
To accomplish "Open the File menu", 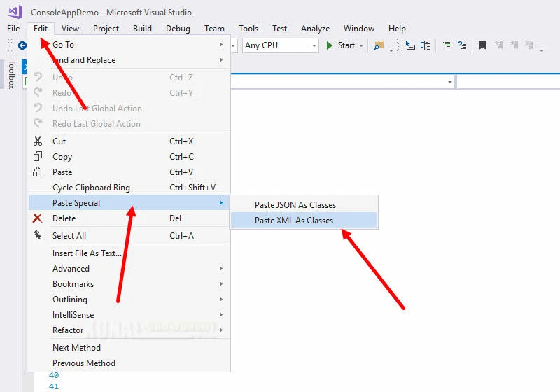I will (13, 29).
